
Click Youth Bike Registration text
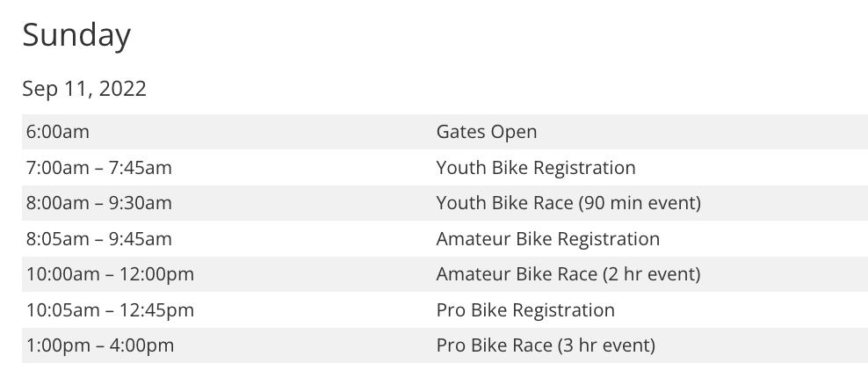(536, 168)
